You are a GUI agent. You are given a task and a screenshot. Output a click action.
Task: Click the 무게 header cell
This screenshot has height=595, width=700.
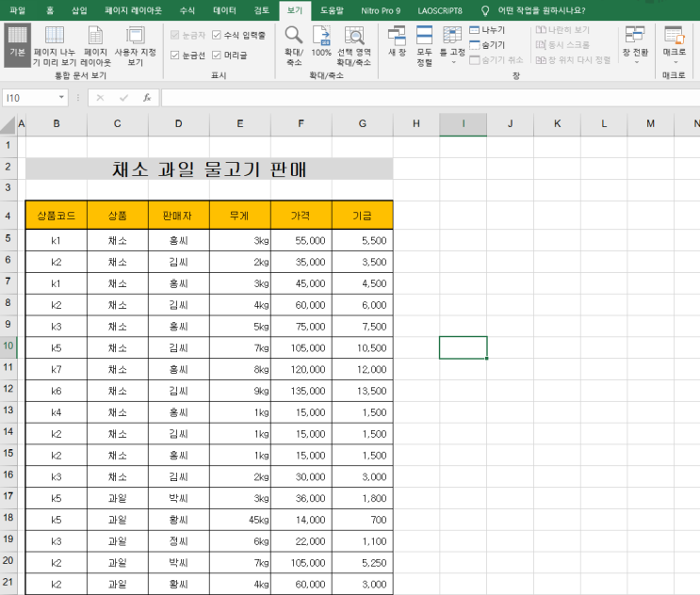[x=239, y=216]
